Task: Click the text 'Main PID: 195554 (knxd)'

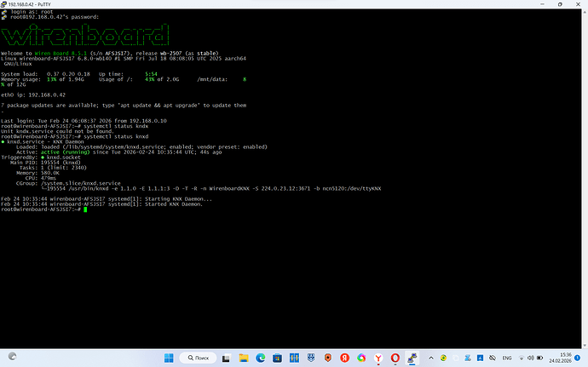Action: [45, 163]
